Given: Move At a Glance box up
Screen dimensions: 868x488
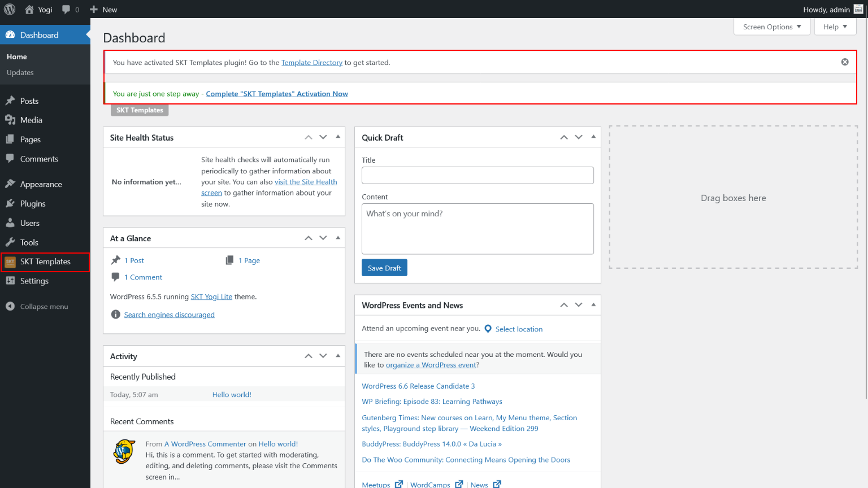Looking at the screenshot, I should point(309,238).
